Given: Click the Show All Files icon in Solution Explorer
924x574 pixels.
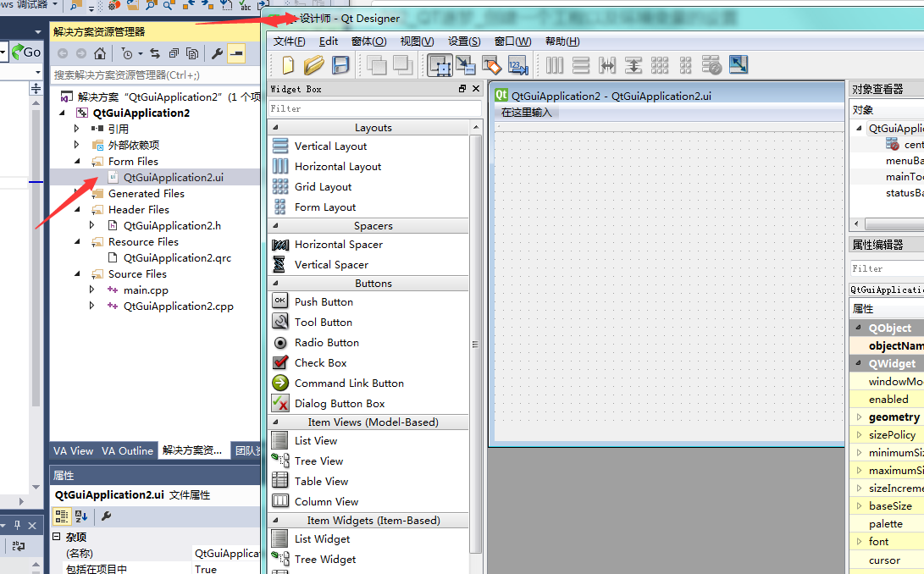Looking at the screenshot, I should coord(192,53).
